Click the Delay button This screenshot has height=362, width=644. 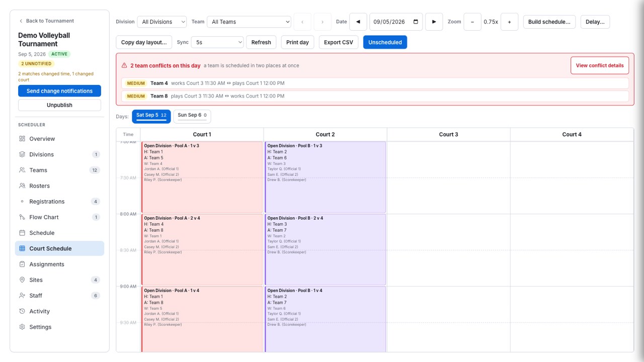coord(595,22)
